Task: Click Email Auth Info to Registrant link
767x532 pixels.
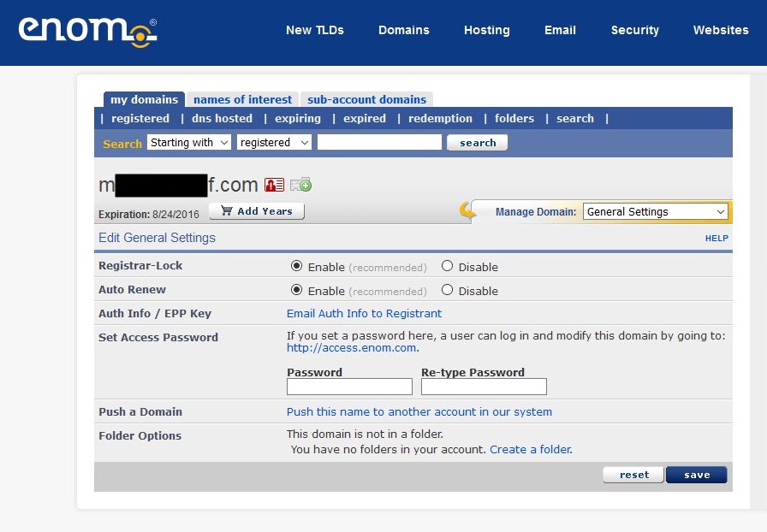Action: tap(364, 313)
